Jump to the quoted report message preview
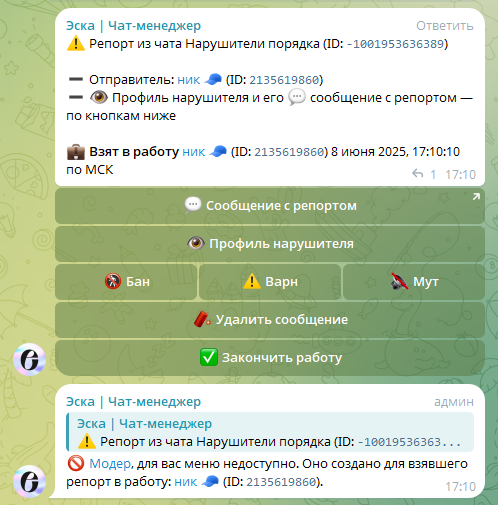This screenshot has height=505, width=498. click(270, 432)
